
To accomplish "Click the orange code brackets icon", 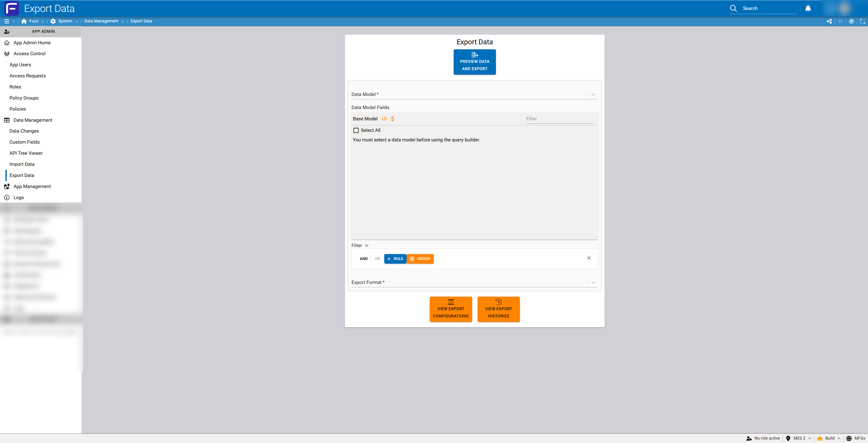I will click(x=384, y=119).
